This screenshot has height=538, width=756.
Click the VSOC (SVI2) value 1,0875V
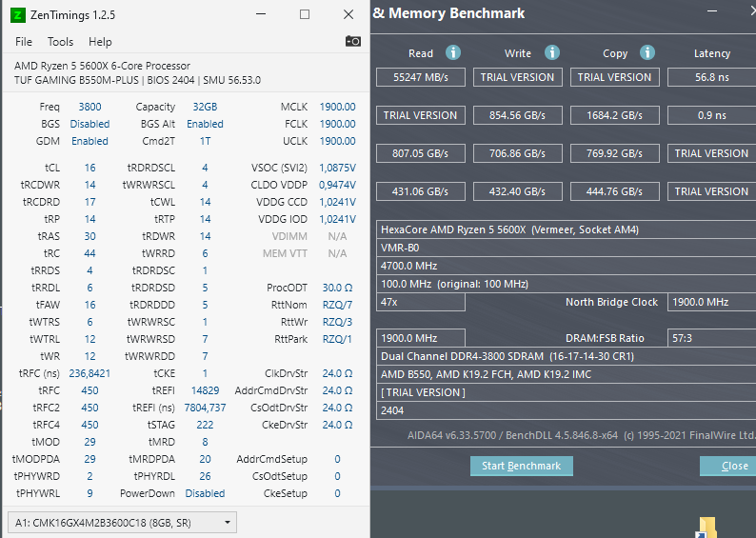pyautogui.click(x=337, y=168)
